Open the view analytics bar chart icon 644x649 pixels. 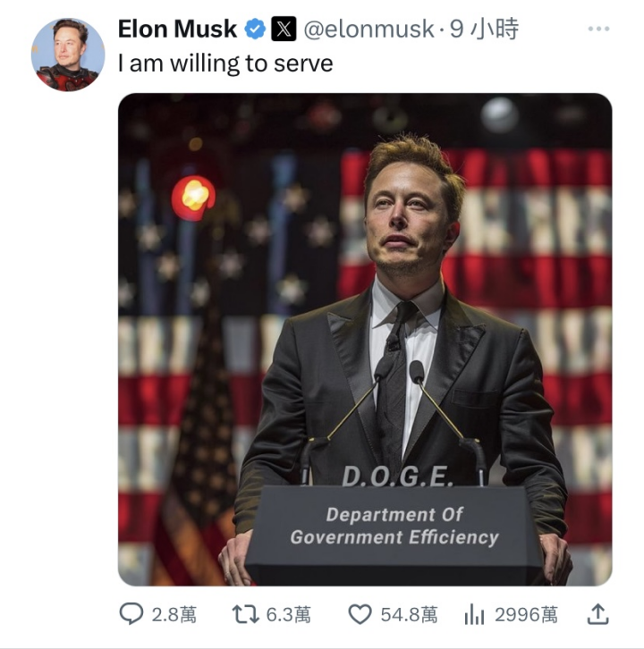click(x=474, y=614)
